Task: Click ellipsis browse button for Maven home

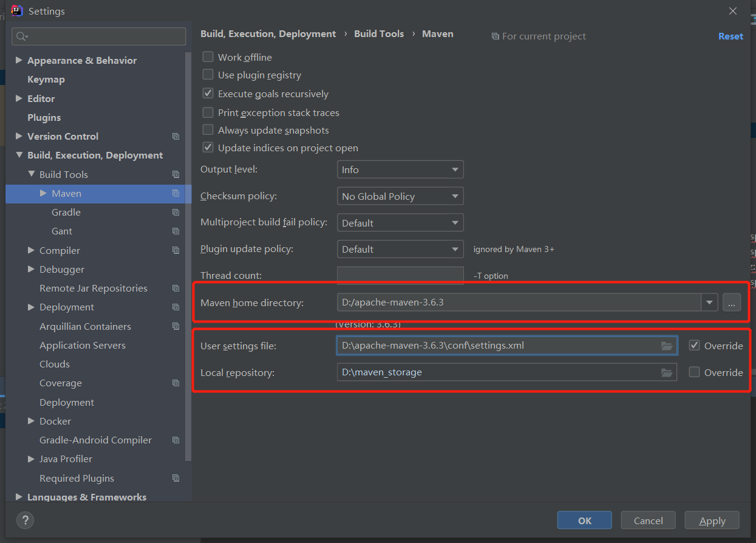Action: pos(732,302)
